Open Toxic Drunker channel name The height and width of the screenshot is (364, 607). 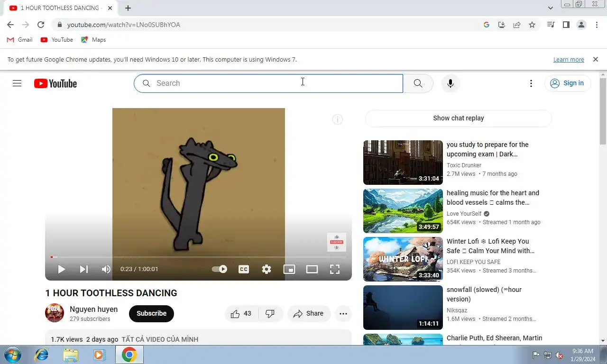point(464,165)
